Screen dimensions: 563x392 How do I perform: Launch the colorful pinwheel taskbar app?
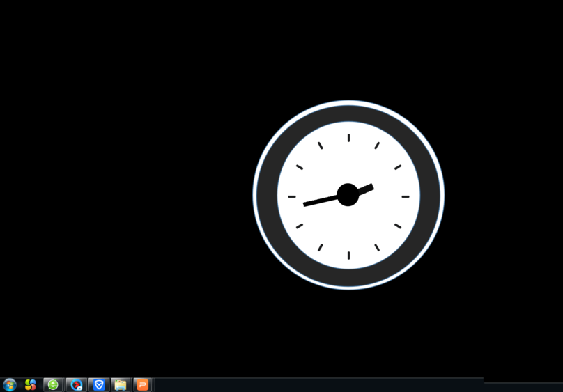tap(31, 384)
